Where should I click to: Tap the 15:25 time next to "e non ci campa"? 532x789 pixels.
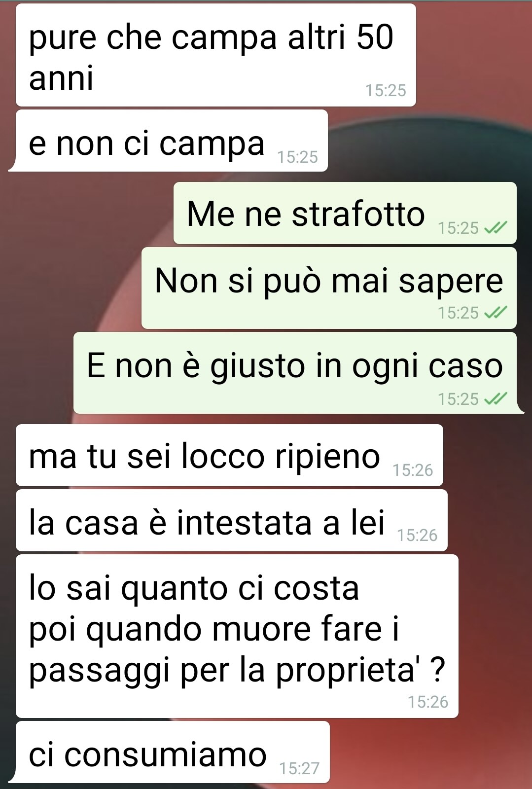tap(297, 157)
